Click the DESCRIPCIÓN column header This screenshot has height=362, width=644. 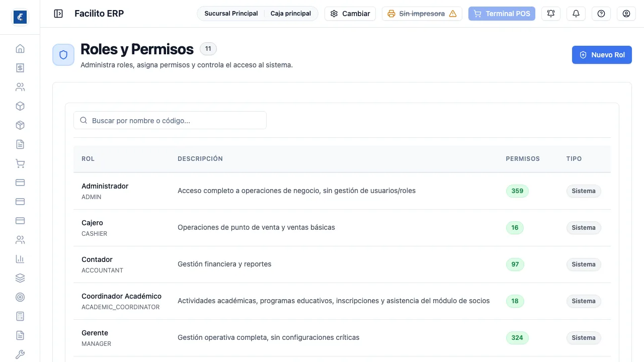[x=200, y=159]
